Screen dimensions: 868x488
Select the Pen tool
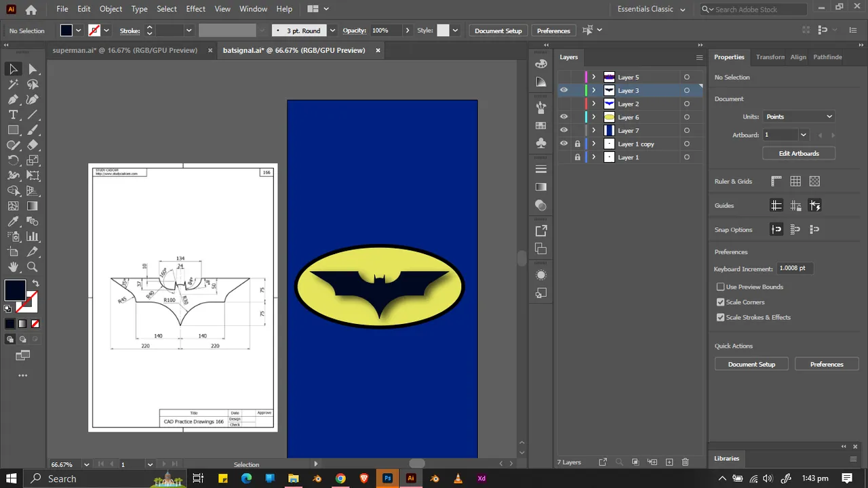pos(13,100)
